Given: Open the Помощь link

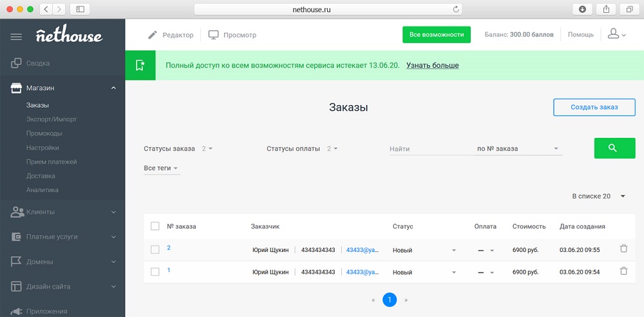Looking at the screenshot, I should pos(581,35).
